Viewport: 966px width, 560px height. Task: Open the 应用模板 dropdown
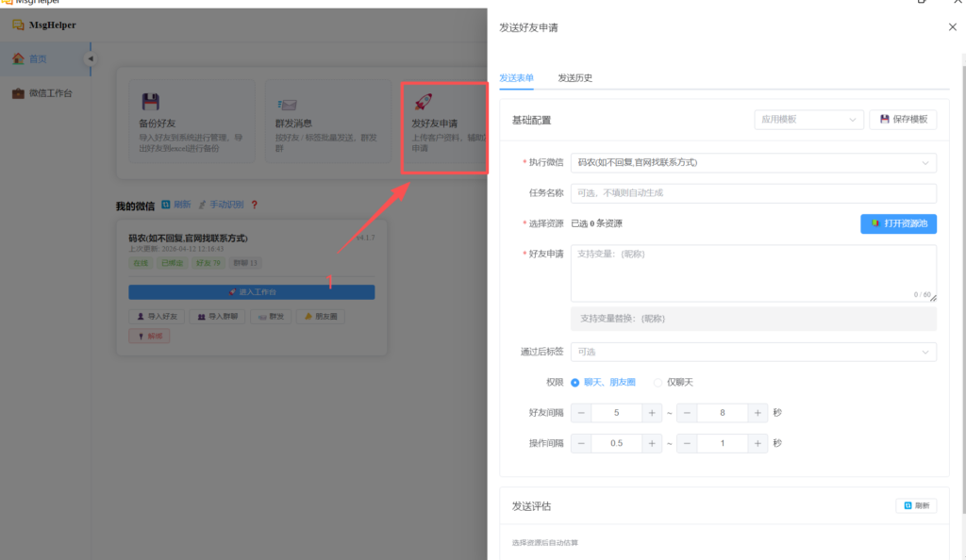pyautogui.click(x=808, y=120)
